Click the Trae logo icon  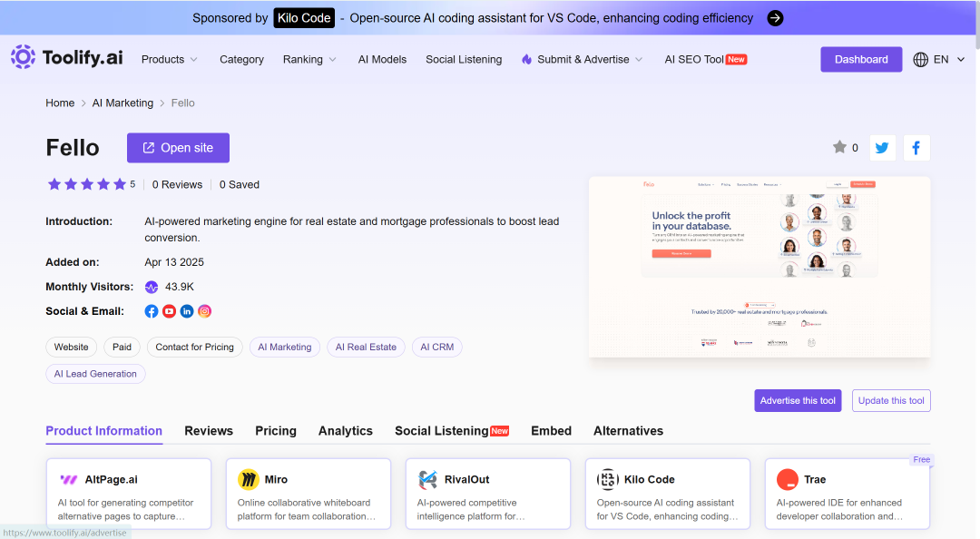[x=788, y=480]
